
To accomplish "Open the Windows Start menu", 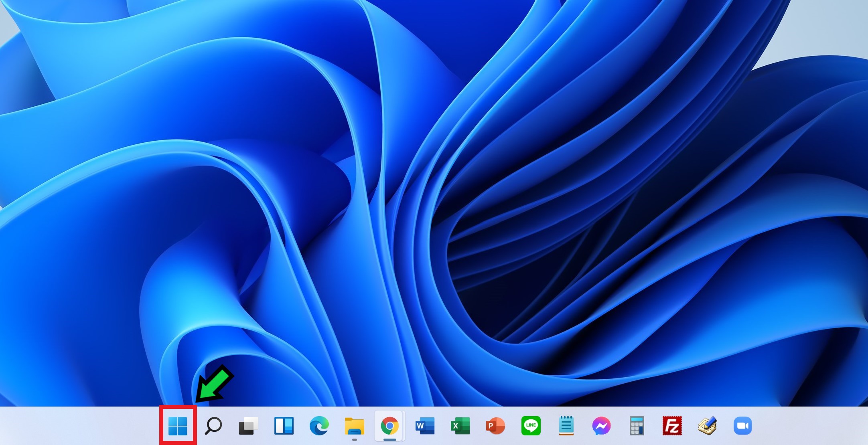I will 178,425.
